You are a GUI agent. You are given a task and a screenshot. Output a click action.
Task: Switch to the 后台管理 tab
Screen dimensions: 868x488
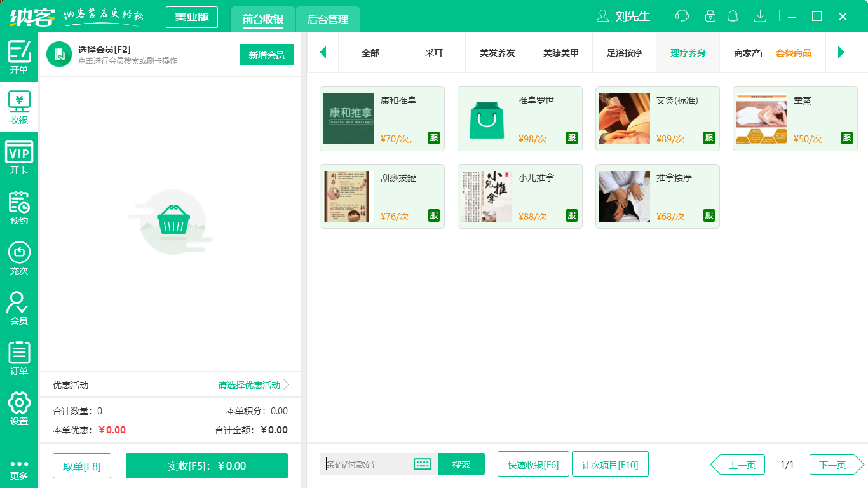point(328,19)
